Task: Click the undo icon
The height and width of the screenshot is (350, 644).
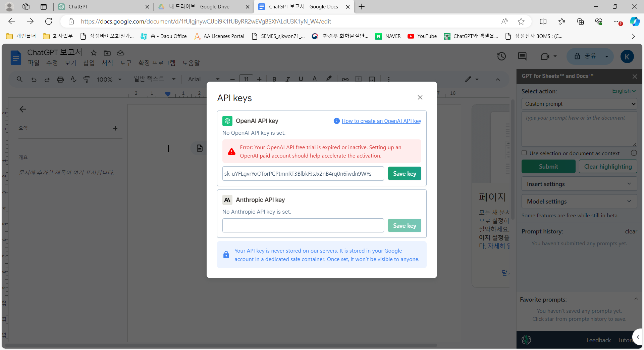Action: pyautogui.click(x=34, y=80)
